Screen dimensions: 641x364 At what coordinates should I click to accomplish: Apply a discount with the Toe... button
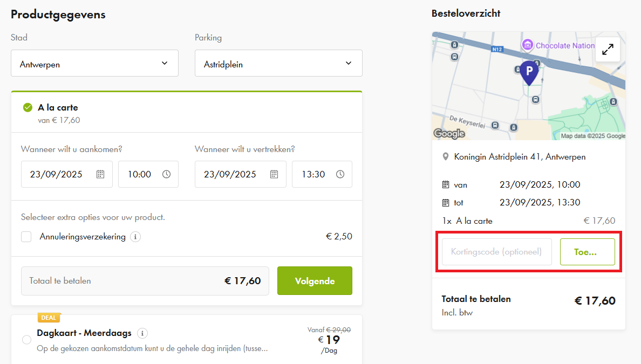(587, 251)
